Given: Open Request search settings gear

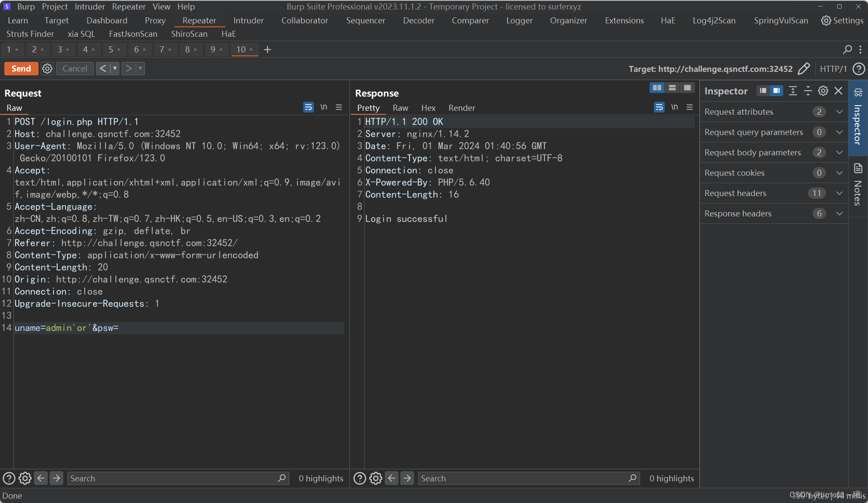Looking at the screenshot, I should tap(25, 478).
